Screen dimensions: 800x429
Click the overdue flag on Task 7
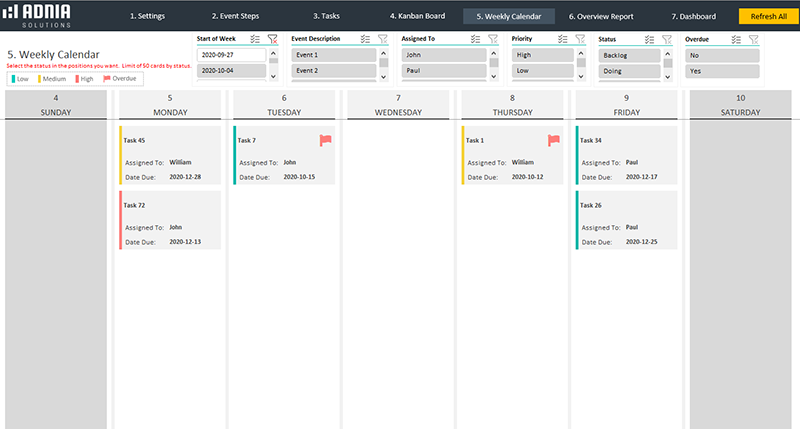point(325,141)
